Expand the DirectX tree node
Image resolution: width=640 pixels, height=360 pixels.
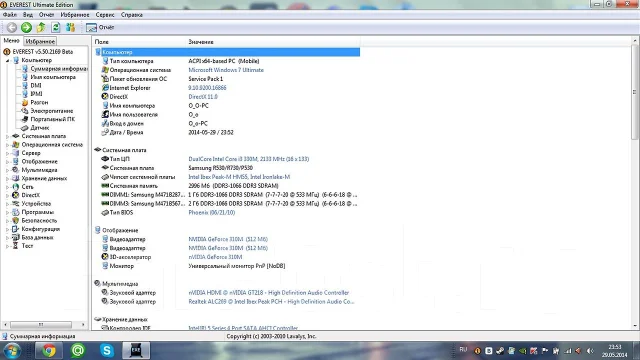point(7,196)
